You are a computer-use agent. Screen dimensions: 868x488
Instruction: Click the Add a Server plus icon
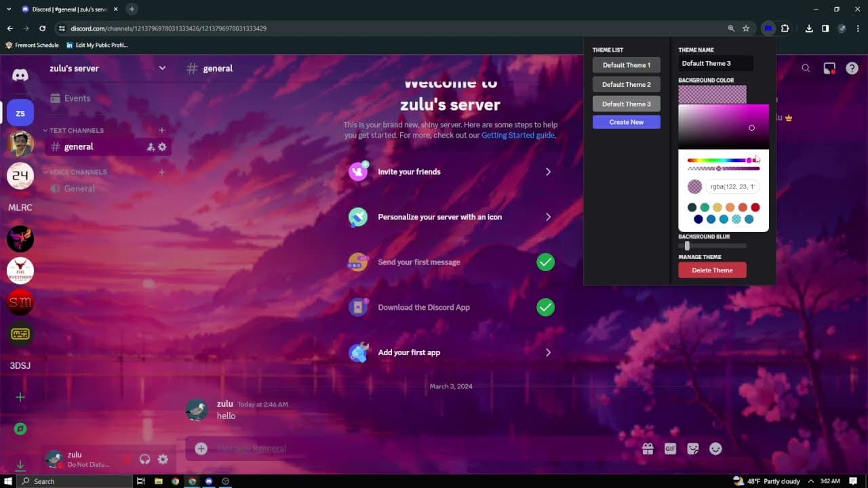(x=20, y=397)
